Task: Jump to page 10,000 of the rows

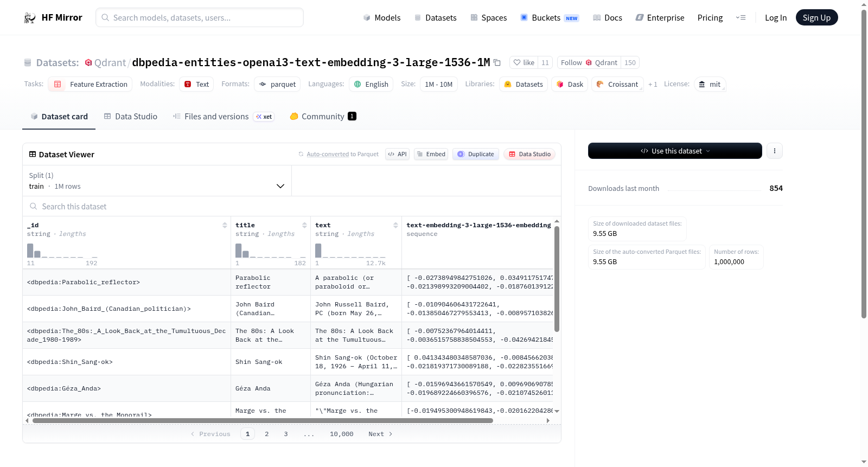Action: (x=342, y=434)
